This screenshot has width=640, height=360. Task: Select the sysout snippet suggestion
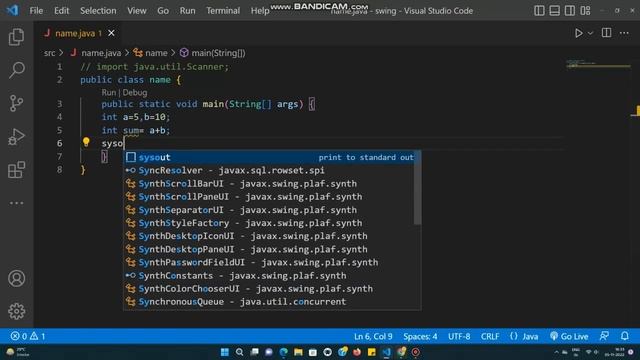(269, 157)
